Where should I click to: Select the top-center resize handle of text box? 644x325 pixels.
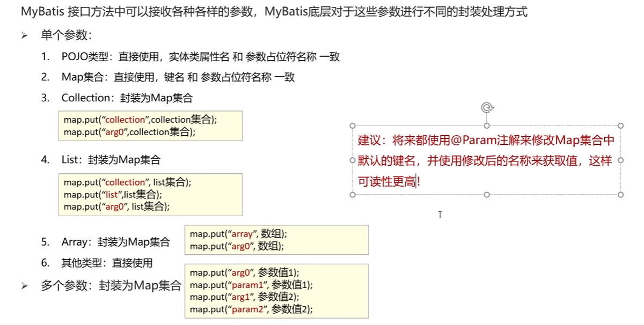pyautogui.click(x=487, y=125)
